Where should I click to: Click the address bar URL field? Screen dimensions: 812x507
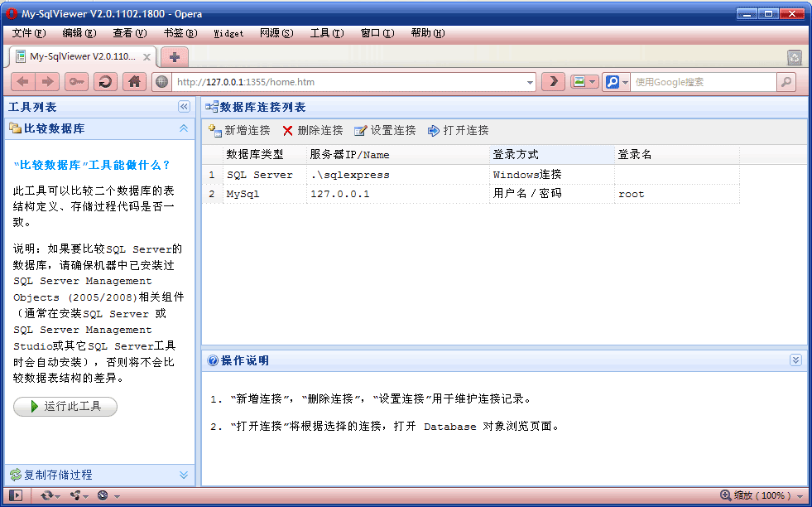click(349, 82)
